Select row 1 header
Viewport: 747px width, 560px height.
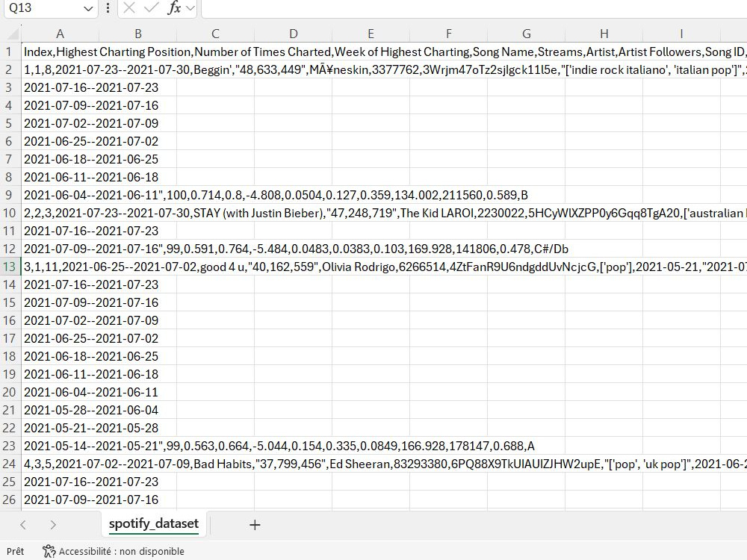coord(10,52)
